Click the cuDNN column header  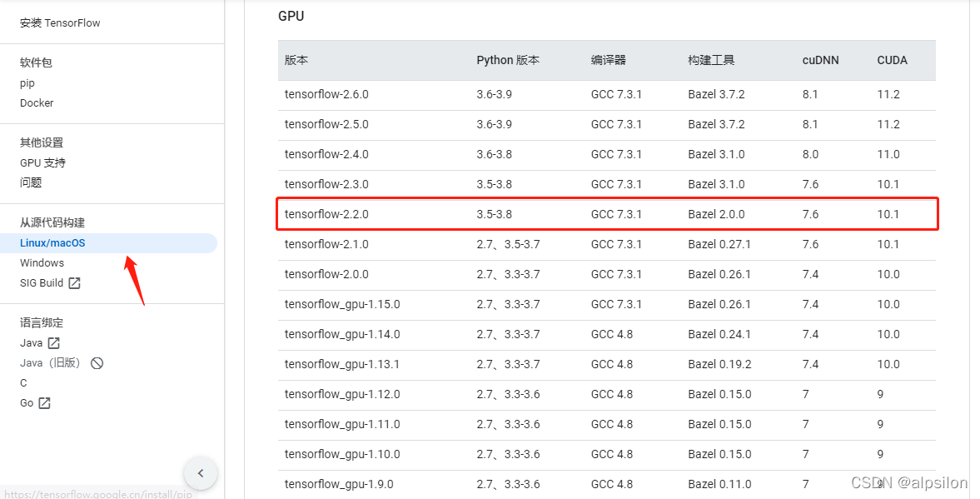pyautogui.click(x=821, y=60)
